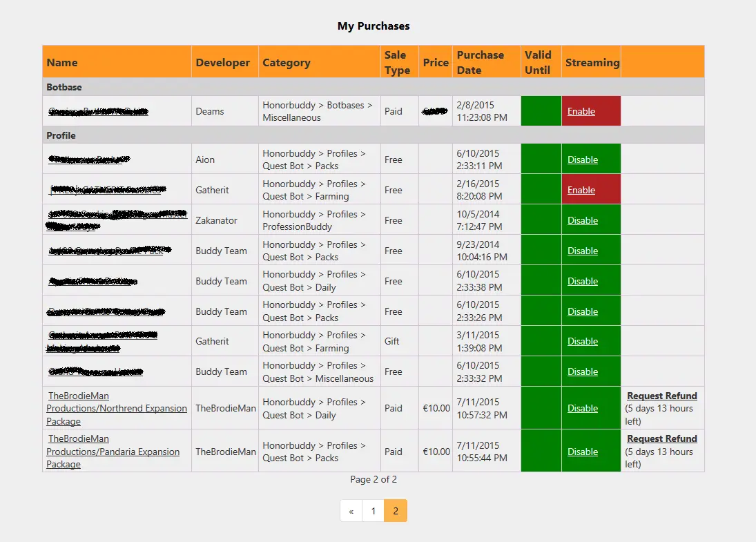Click the Streaming column header
The height and width of the screenshot is (542, 756).
click(592, 62)
